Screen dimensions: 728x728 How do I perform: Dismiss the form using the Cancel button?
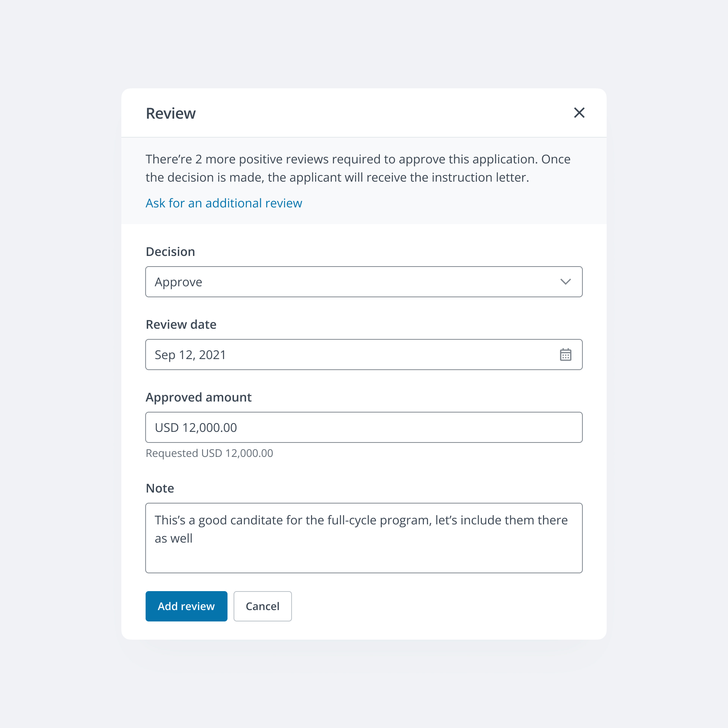263,606
